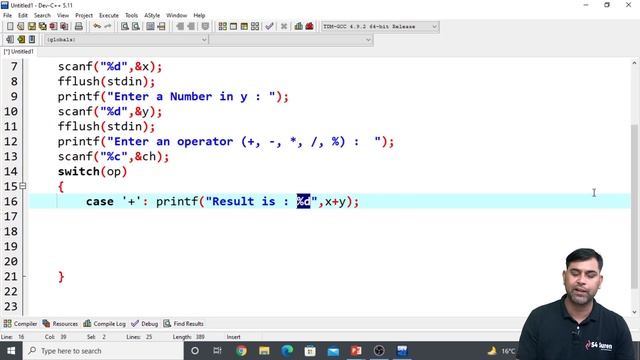This screenshot has width=640, height=360.
Task: Click the editor scrollbar down arrow
Action: tap(634, 312)
